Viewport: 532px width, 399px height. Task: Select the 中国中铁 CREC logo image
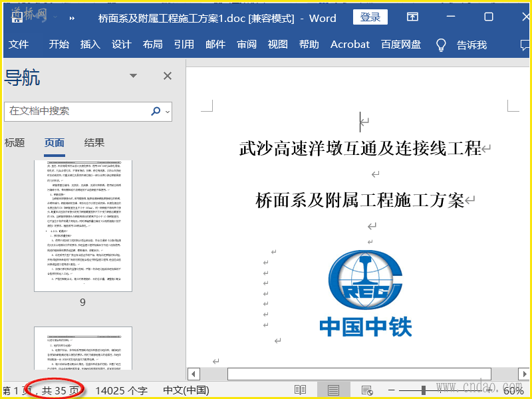(365, 293)
